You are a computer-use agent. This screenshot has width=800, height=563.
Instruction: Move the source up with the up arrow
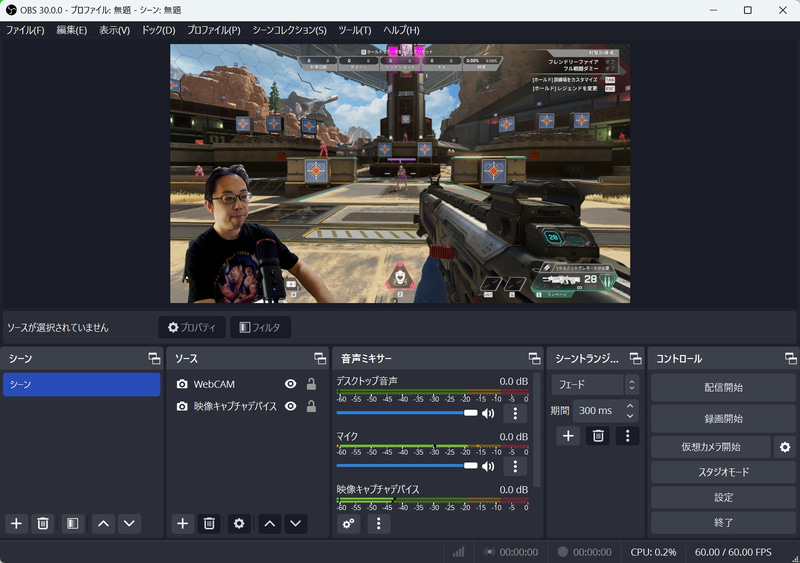[x=270, y=523]
